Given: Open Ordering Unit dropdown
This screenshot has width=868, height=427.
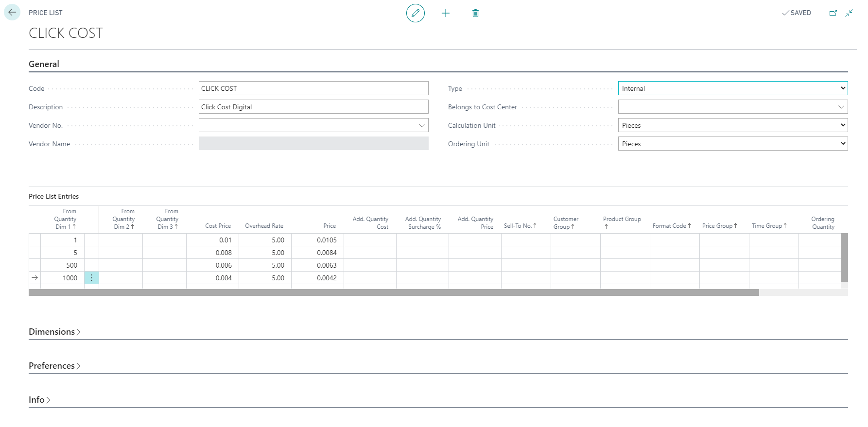Looking at the screenshot, I should coord(733,144).
